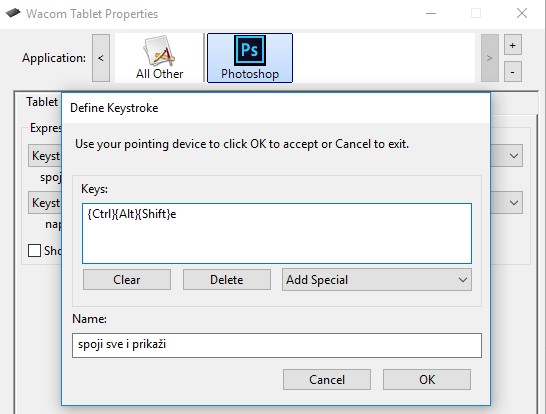Click the Name field containing spoji sve
Screen dimensions: 546x414
click(277, 345)
